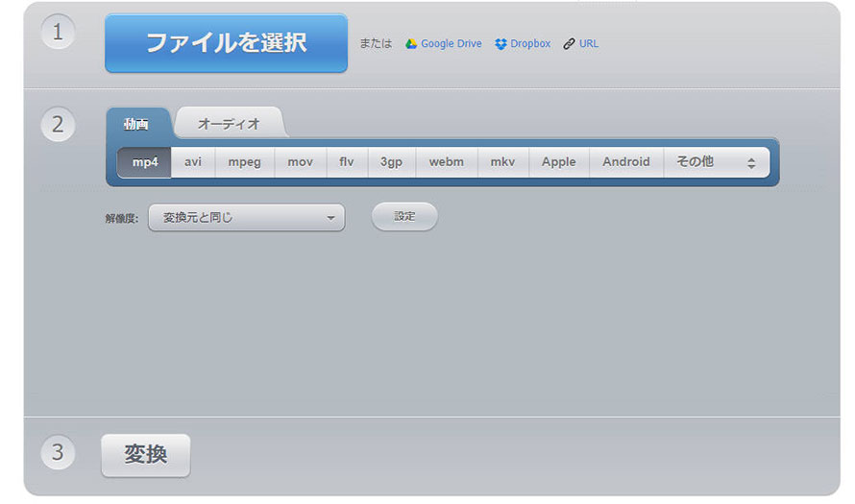
Task: Select mp4 output format
Action: coord(144,162)
